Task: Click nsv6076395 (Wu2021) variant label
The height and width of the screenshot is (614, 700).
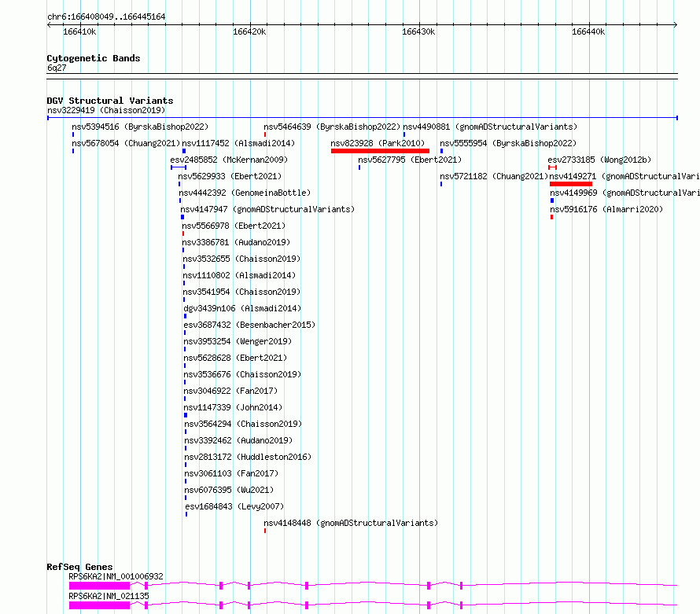Action: 229,490
